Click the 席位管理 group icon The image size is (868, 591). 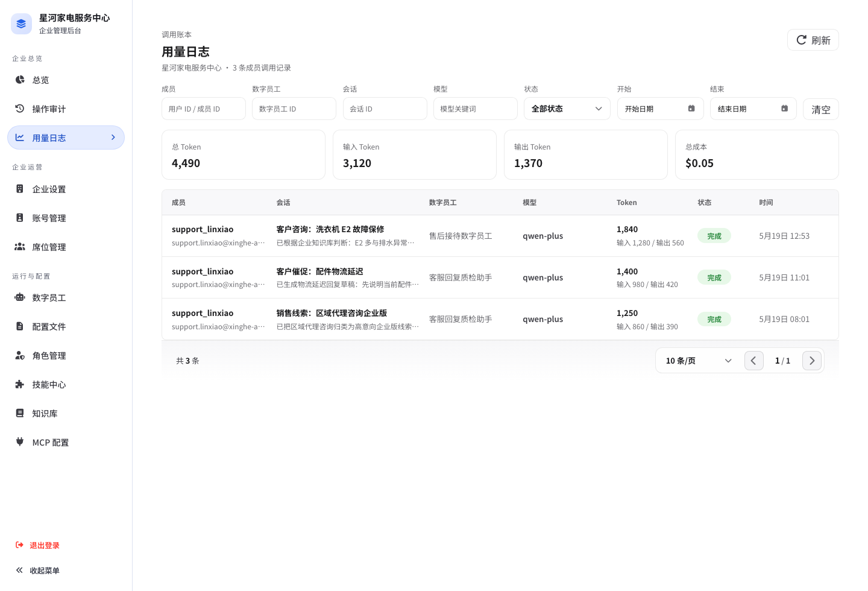20,247
